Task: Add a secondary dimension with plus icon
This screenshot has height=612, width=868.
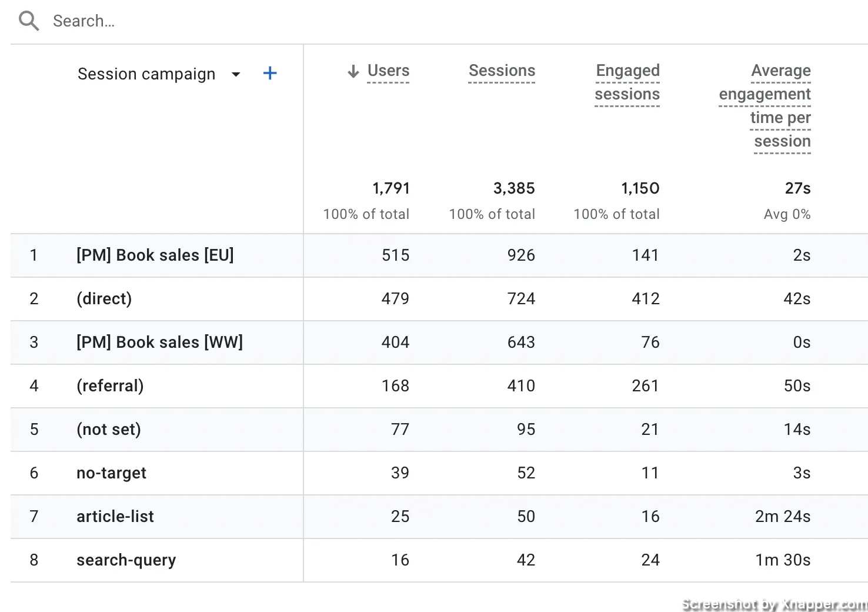Action: click(270, 74)
